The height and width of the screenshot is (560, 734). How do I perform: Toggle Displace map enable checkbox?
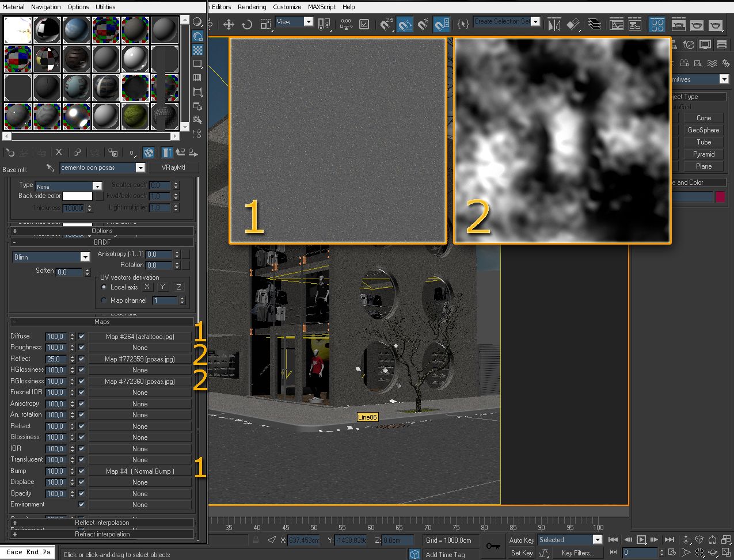81,482
